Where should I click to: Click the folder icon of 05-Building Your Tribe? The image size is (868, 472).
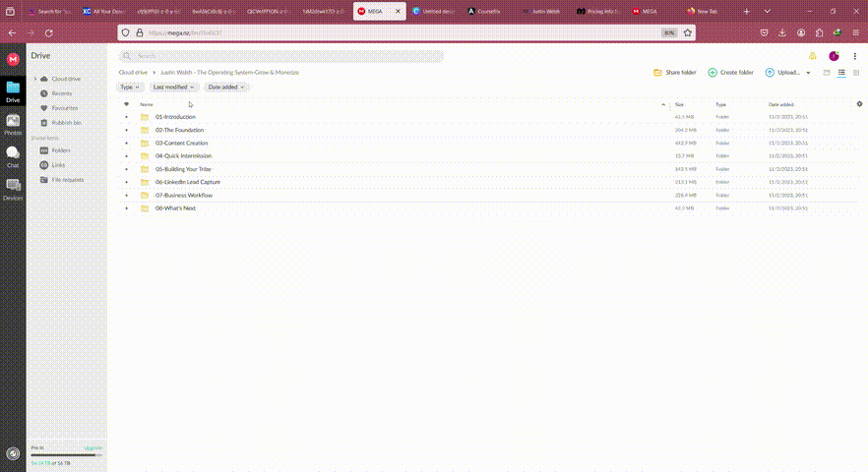click(145, 169)
